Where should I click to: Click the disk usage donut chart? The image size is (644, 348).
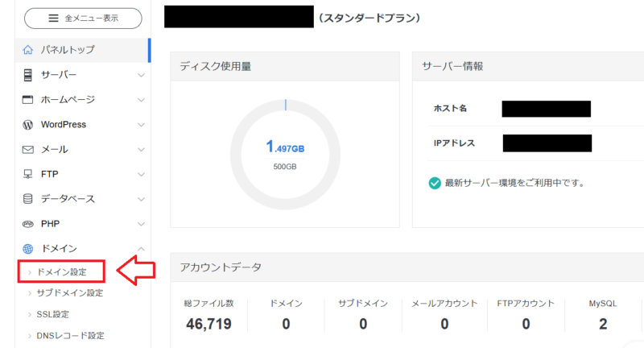pos(285,155)
